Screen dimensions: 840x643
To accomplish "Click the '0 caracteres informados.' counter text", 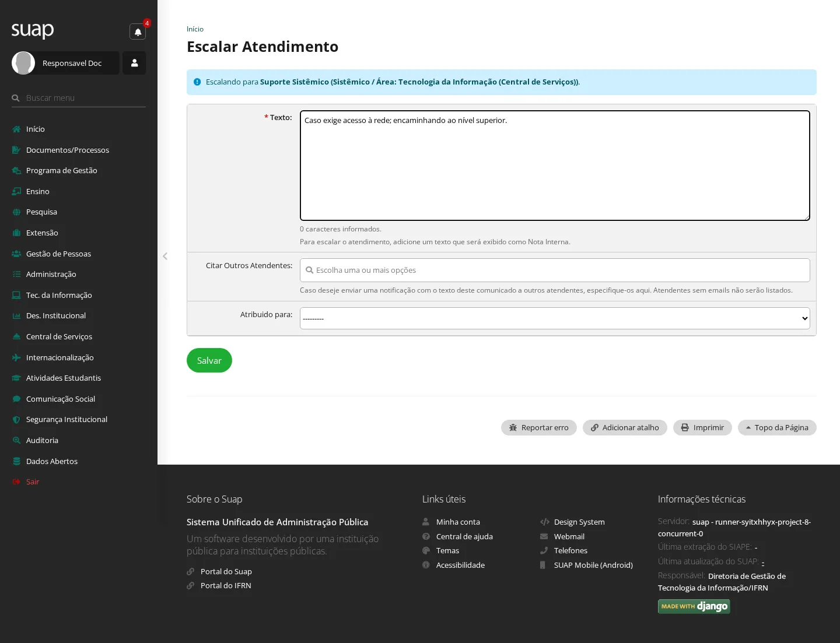I will point(341,229).
